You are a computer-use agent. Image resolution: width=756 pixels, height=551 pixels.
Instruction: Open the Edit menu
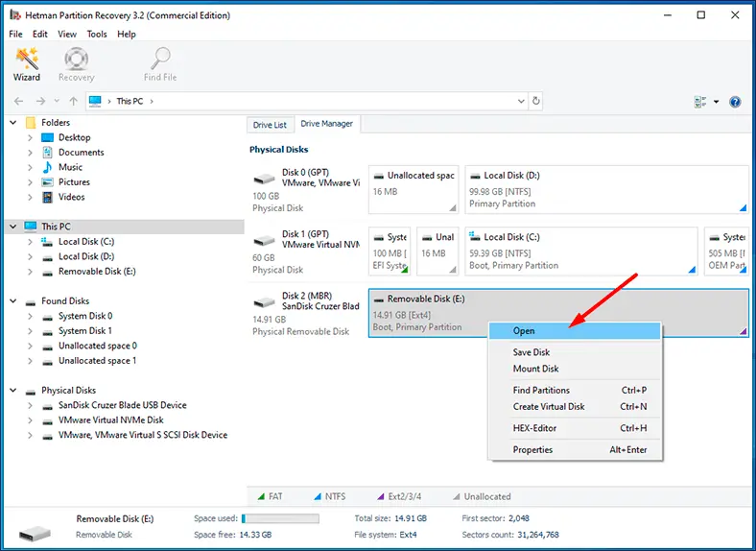coord(40,35)
